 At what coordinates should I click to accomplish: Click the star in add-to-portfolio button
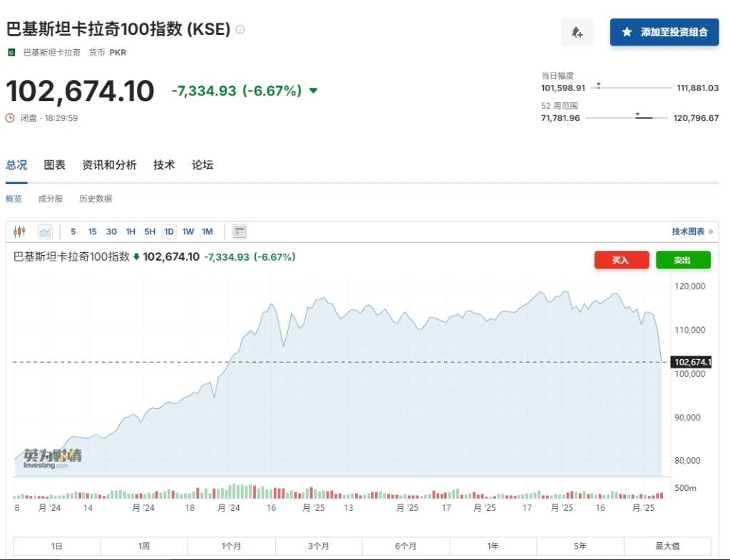point(627,32)
